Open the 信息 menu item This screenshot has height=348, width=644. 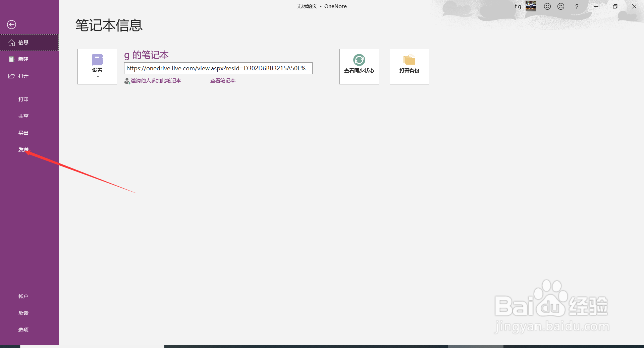(29, 43)
